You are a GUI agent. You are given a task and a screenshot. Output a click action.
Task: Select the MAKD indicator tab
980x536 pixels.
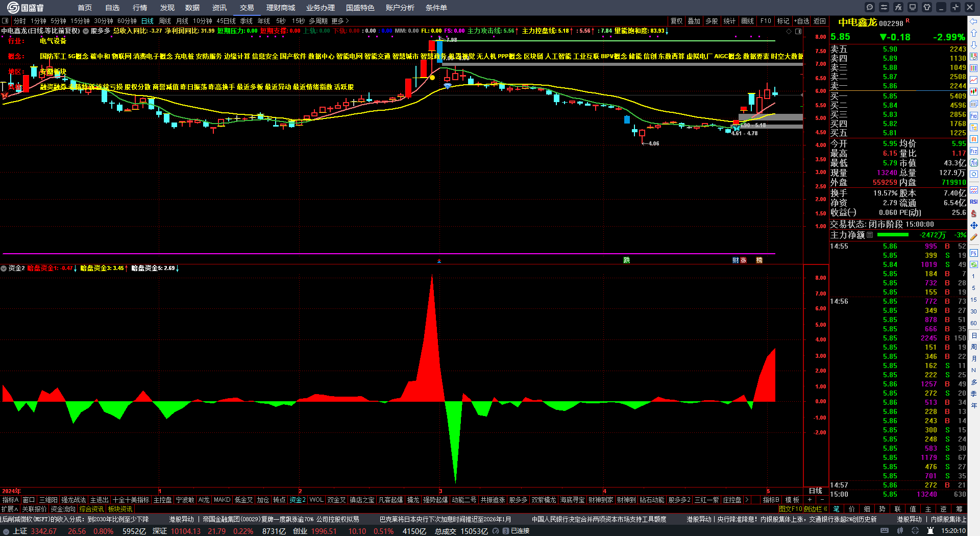click(x=222, y=500)
